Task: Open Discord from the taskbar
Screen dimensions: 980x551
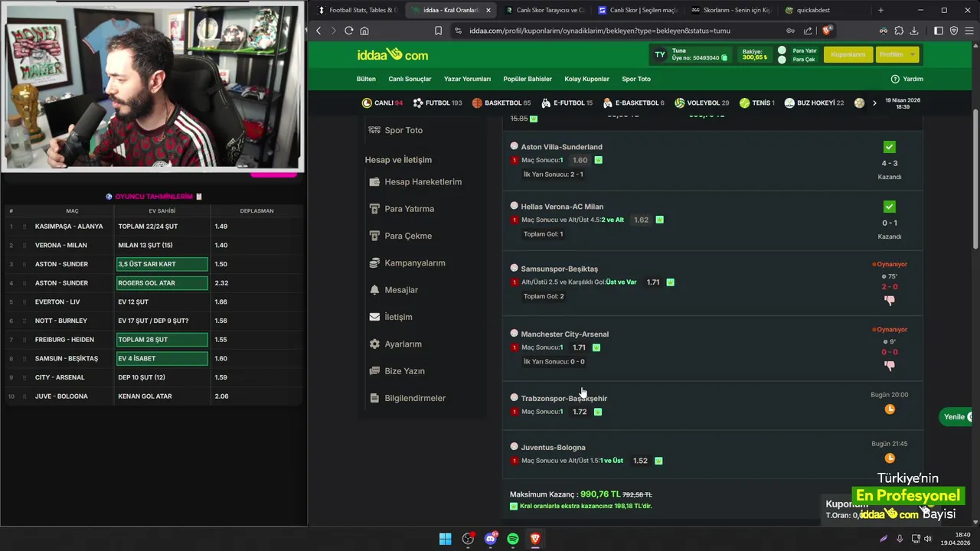Action: pyautogui.click(x=491, y=539)
